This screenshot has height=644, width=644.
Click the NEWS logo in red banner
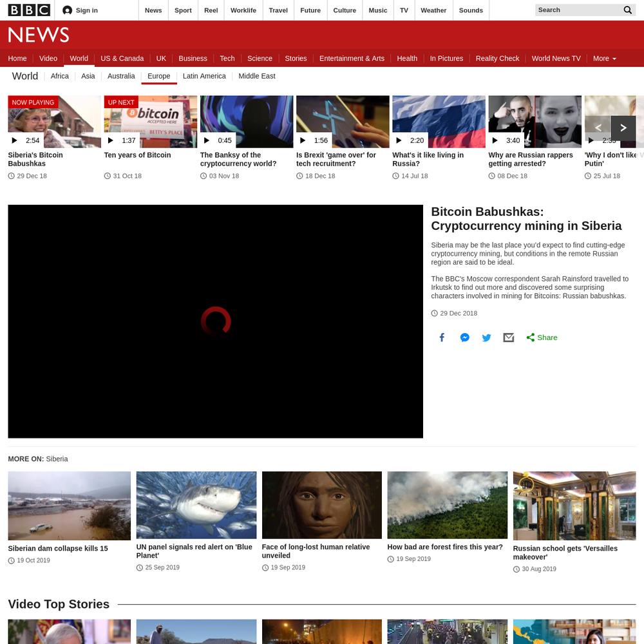[39, 35]
